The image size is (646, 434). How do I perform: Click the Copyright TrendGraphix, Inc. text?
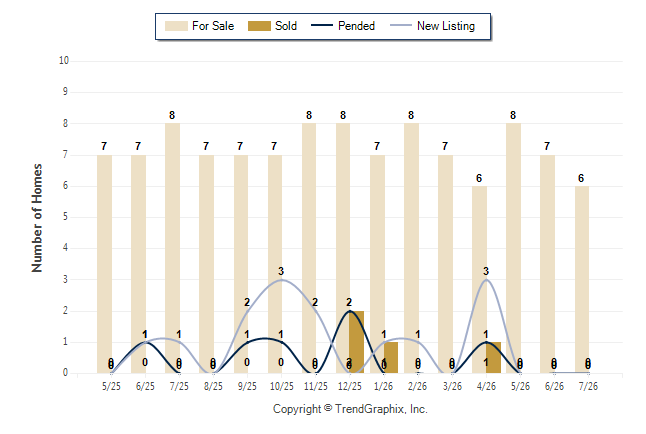tap(350, 409)
